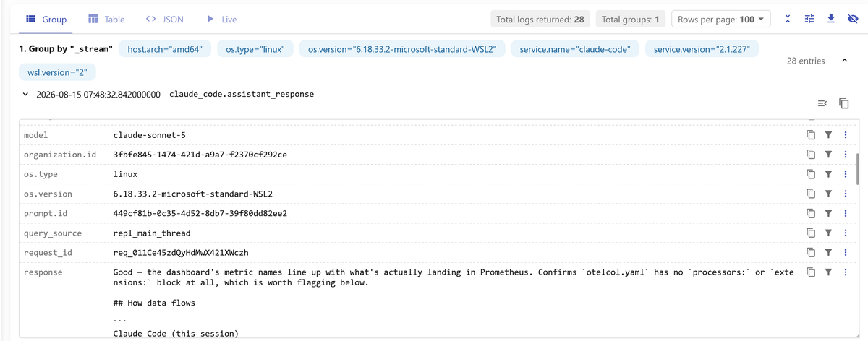Click the 3fbfe845 organization.id value

coord(200,155)
